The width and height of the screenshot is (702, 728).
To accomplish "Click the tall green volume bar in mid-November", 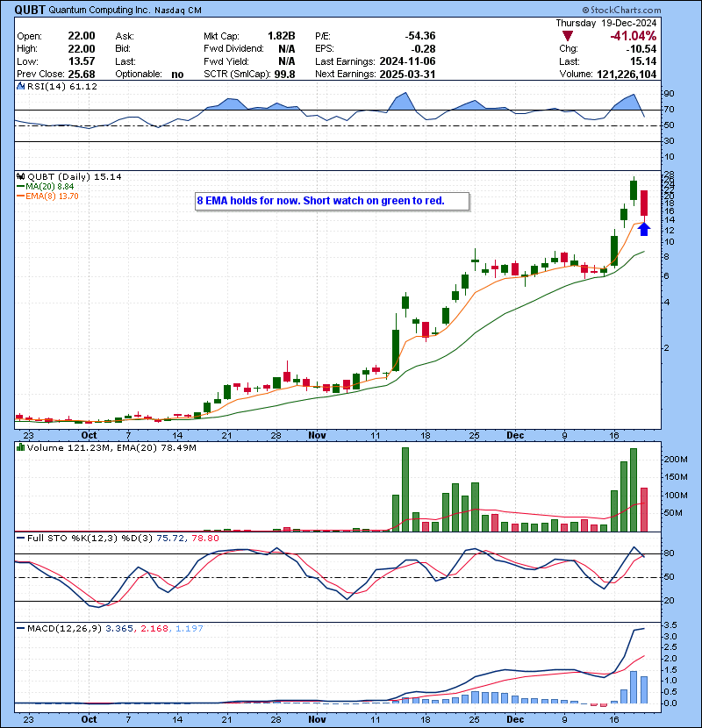I will tap(405, 489).
